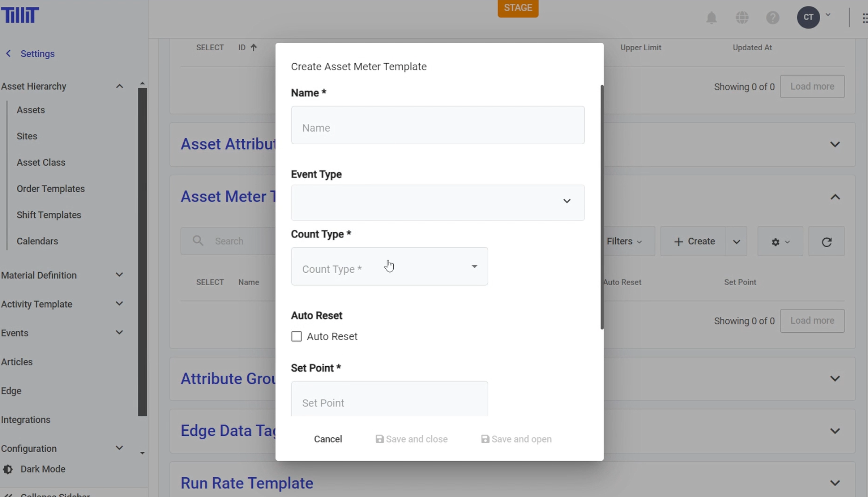The image size is (868, 497).
Task: Open the Count Type dropdown
Action: pyautogui.click(x=389, y=267)
